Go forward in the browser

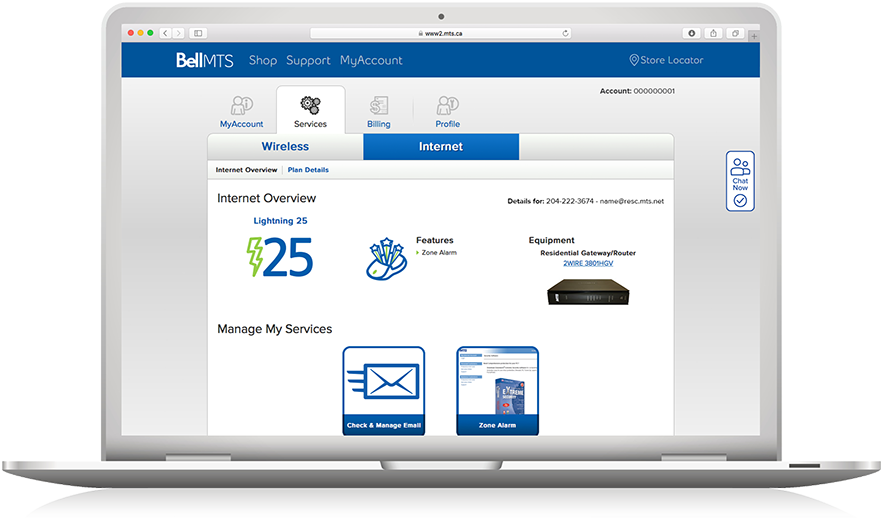click(179, 33)
